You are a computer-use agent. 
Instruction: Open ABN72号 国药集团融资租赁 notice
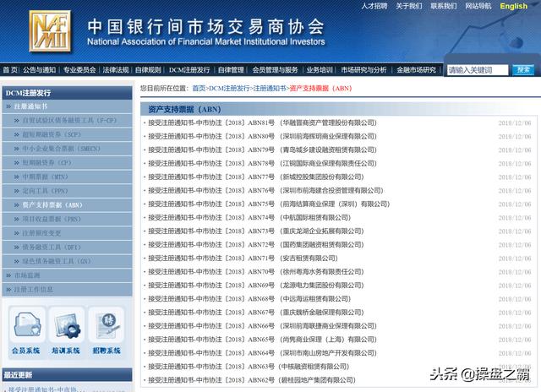click(255, 245)
